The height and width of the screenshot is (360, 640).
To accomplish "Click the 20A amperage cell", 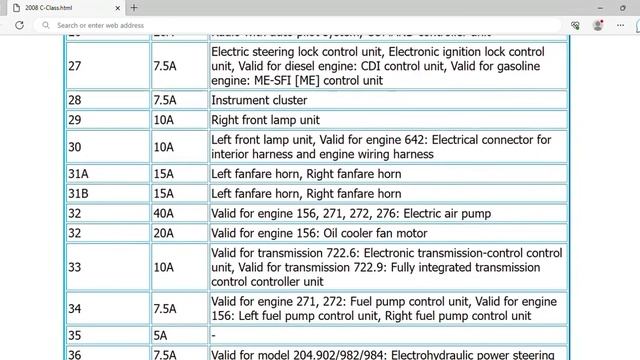I will tap(180, 233).
